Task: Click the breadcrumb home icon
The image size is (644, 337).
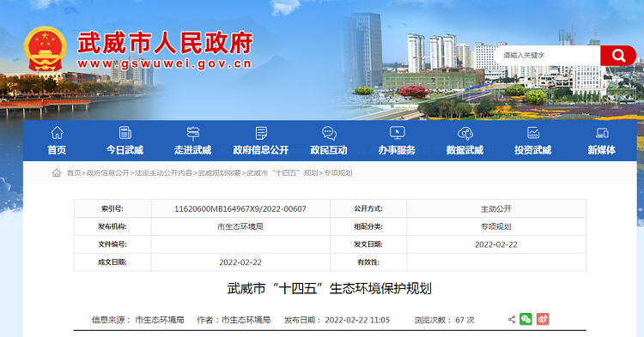Action: click(x=57, y=173)
